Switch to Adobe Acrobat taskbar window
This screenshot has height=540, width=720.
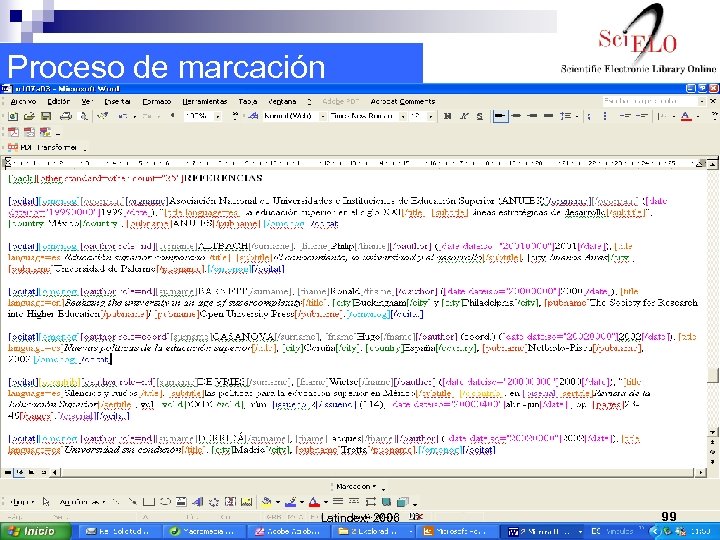[x=288, y=531]
